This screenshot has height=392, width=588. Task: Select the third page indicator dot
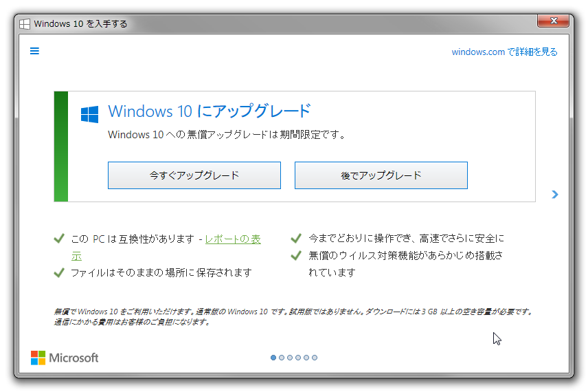point(290,358)
